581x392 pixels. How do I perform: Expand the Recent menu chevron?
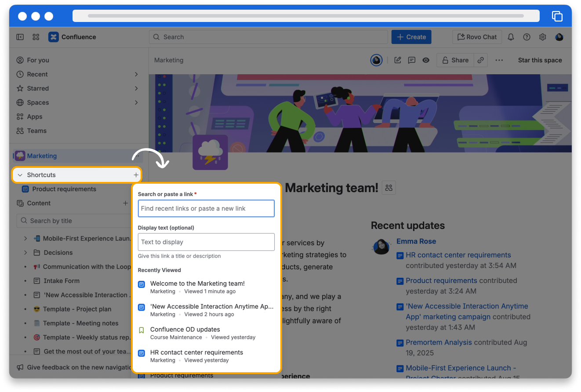click(136, 74)
